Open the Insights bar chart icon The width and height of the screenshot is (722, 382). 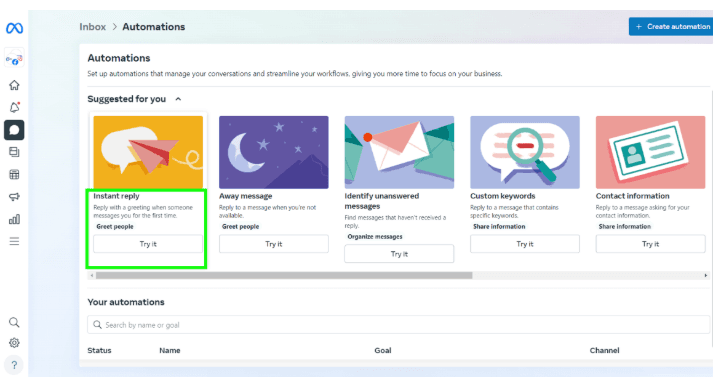coord(14,219)
